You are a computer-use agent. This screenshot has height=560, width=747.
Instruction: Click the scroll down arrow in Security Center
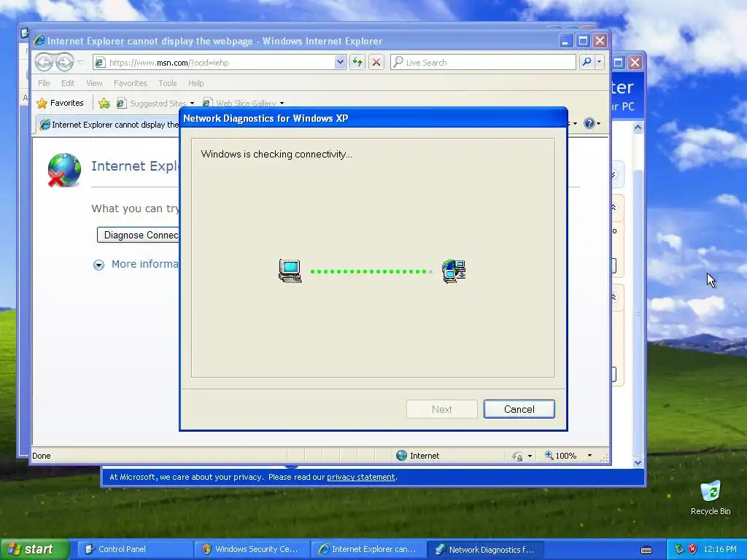click(638, 462)
